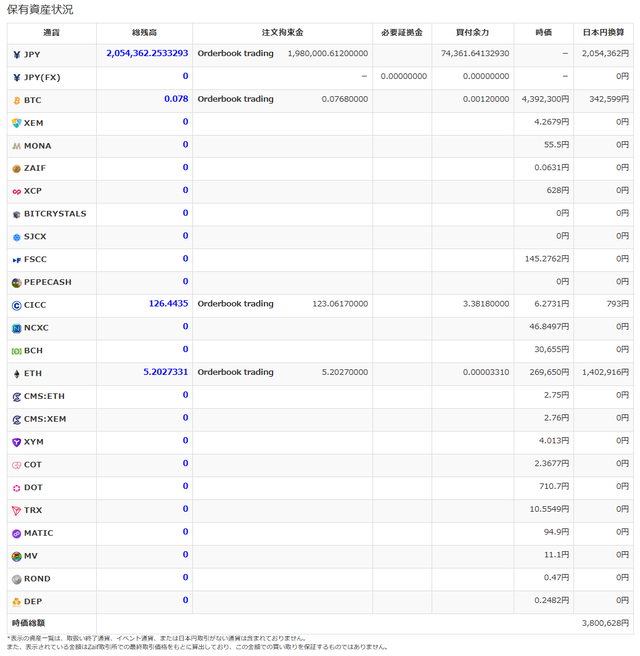Open the BTC balance 0.078 link
The image size is (640, 656).
[x=176, y=99]
